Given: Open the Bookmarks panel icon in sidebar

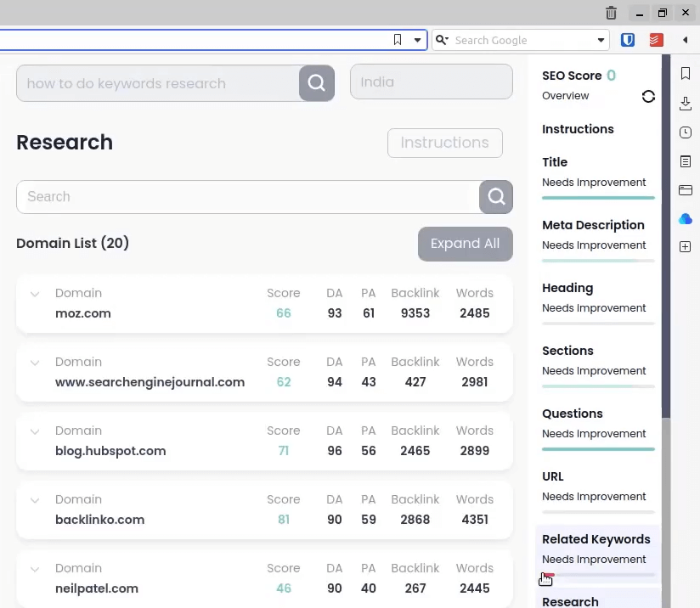Looking at the screenshot, I should 686,74.
